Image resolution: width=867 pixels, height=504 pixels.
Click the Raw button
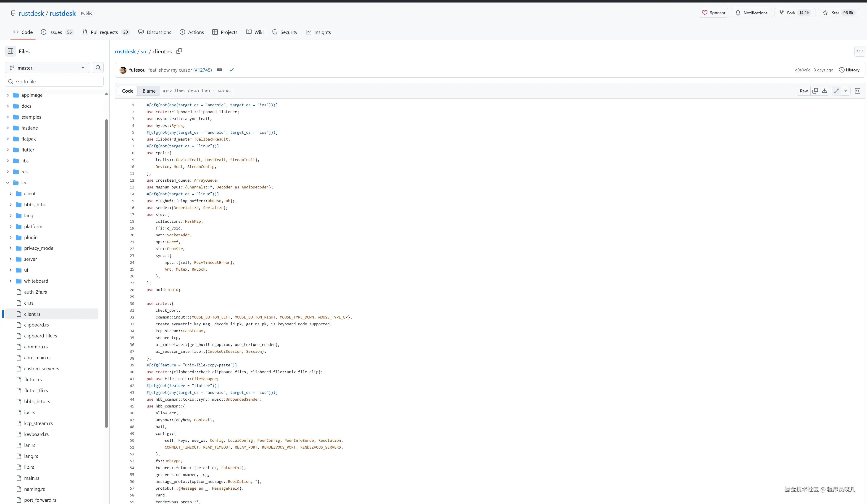(x=803, y=91)
